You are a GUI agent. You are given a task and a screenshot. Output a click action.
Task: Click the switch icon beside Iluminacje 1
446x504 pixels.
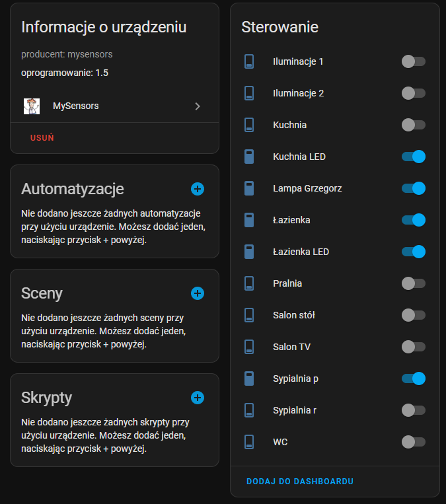point(249,61)
